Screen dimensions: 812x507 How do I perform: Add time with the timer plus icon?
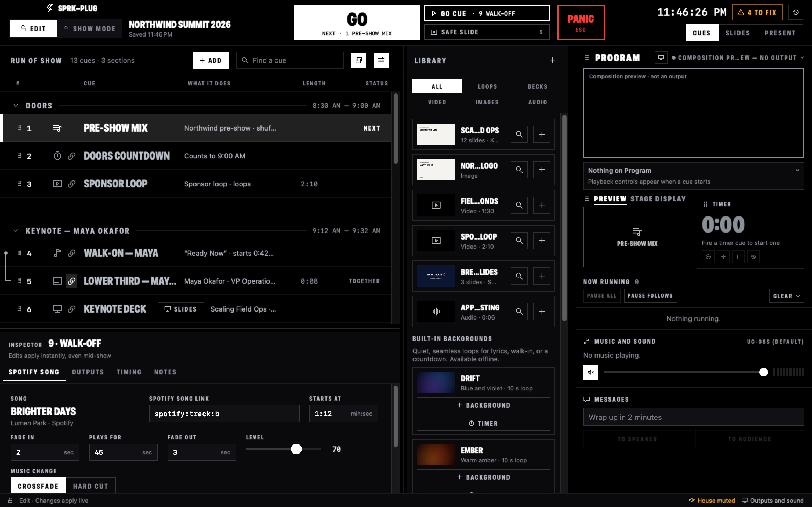tap(723, 257)
